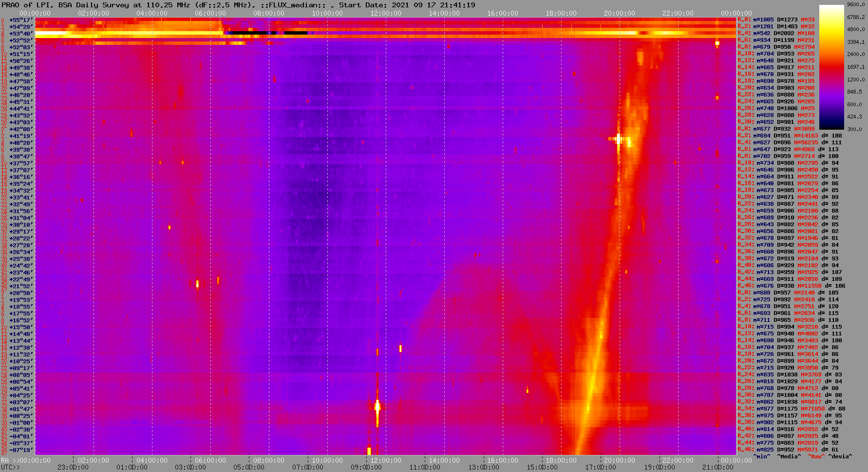
Task: Click the stats row 'm=825 D=952 M=5971'
Action: click(788, 450)
